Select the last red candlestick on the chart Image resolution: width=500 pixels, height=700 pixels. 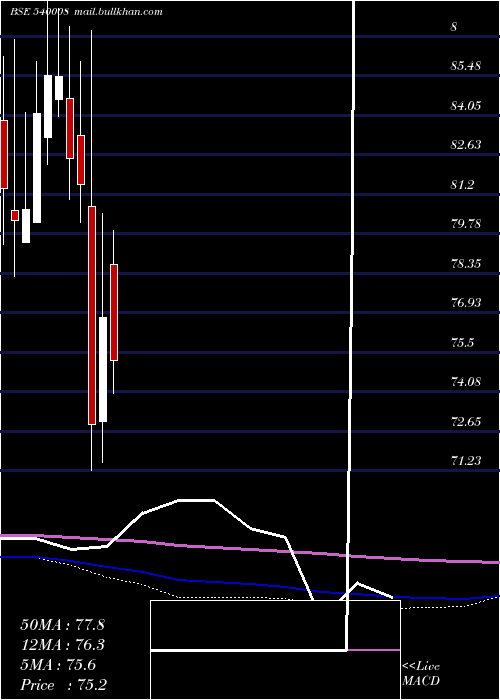pos(114,312)
